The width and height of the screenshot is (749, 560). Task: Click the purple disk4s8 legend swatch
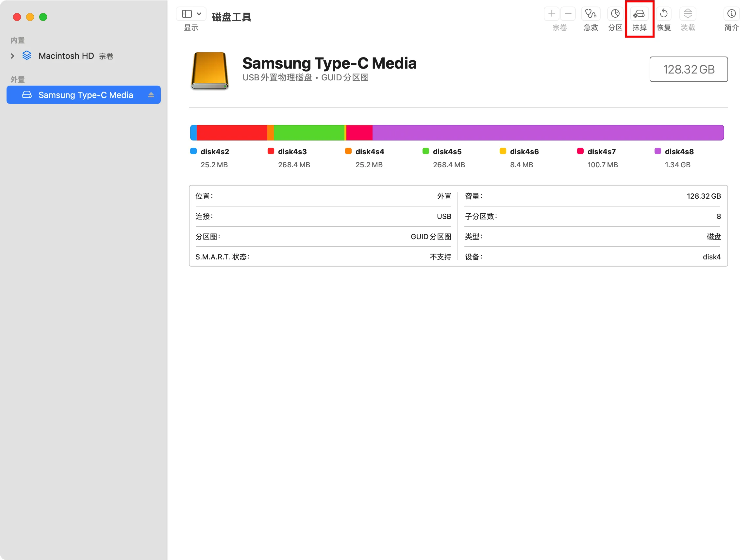pos(657,151)
